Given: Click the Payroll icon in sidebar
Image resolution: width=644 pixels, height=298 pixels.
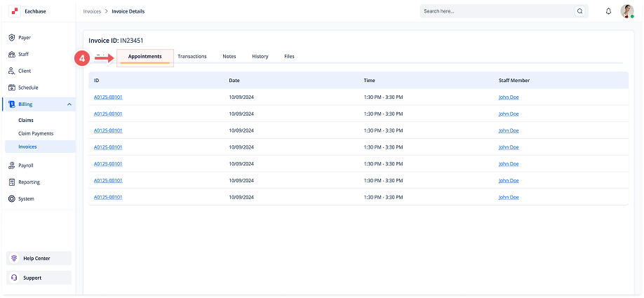Looking at the screenshot, I should click(x=12, y=165).
